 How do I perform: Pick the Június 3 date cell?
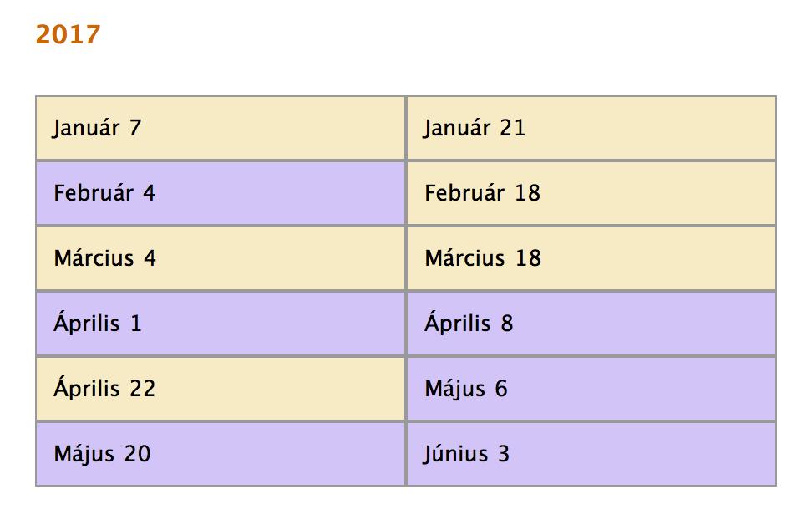pos(591,454)
